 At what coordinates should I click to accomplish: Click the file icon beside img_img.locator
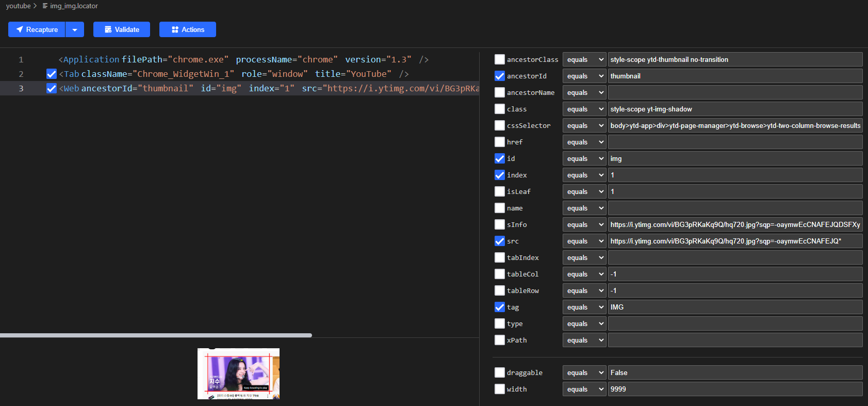coord(45,6)
